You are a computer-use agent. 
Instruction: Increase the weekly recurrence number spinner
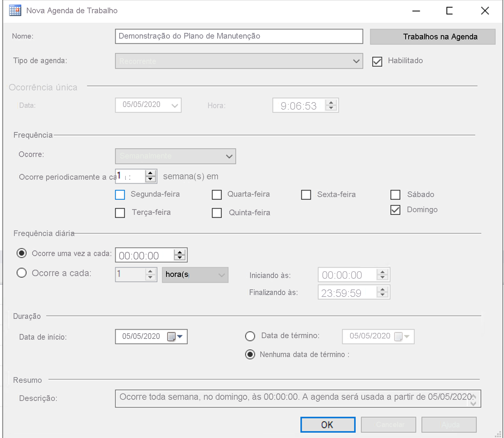tap(150, 173)
